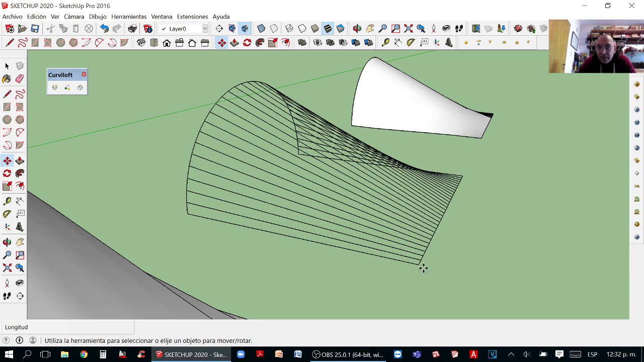644x362 pixels.
Task: Choose the Follow Me tool in left palette
Action: [20, 173]
